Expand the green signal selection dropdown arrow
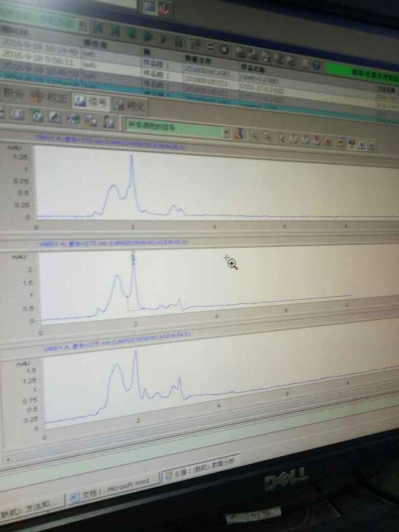Image resolution: width=399 pixels, height=532 pixels. click(x=226, y=132)
